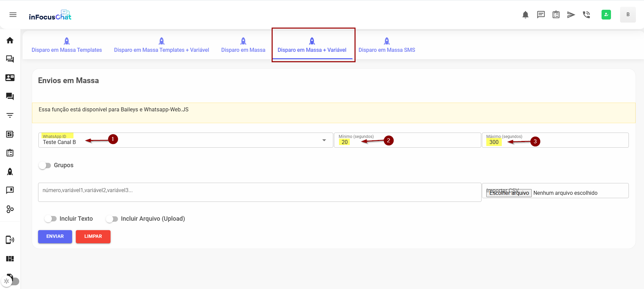Click the notifications bell icon
This screenshot has width=644, height=289.
525,14
